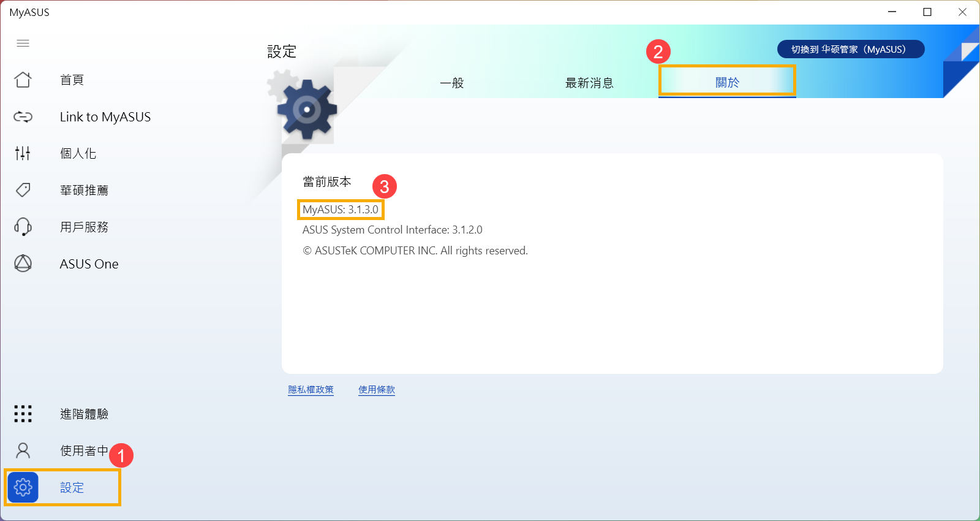Image resolution: width=980 pixels, height=521 pixels.
Task: Open 進階體驗 in the sidebar
Action: (x=84, y=414)
